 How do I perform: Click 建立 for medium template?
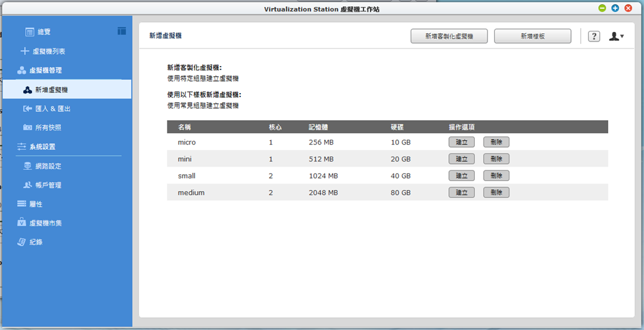[x=462, y=192]
